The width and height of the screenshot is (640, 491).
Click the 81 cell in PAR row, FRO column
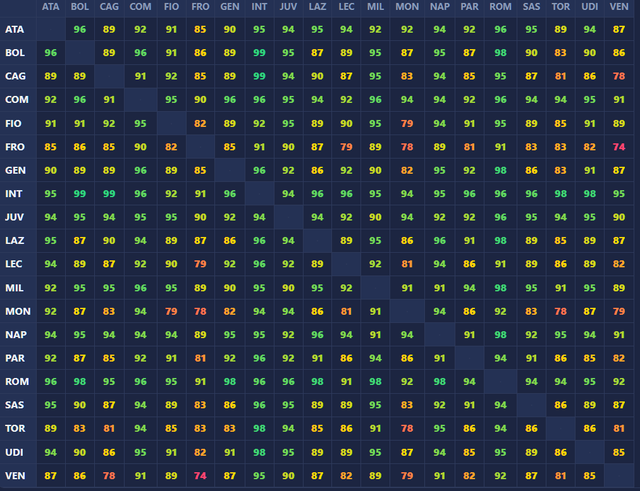200,358
